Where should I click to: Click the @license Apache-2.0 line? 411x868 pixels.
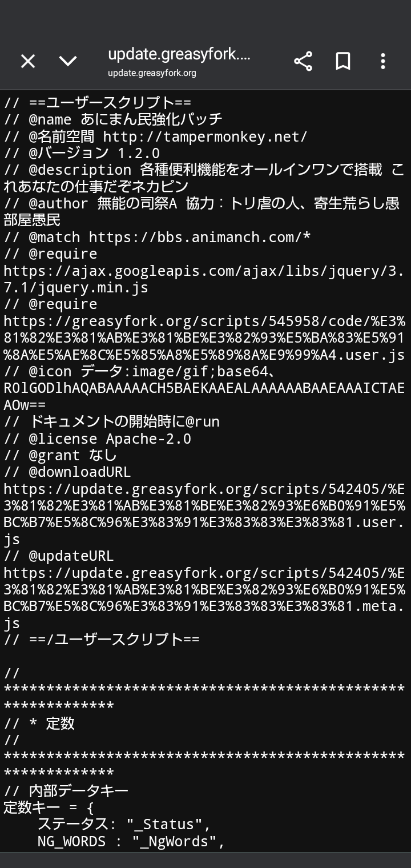pyautogui.click(x=98, y=439)
